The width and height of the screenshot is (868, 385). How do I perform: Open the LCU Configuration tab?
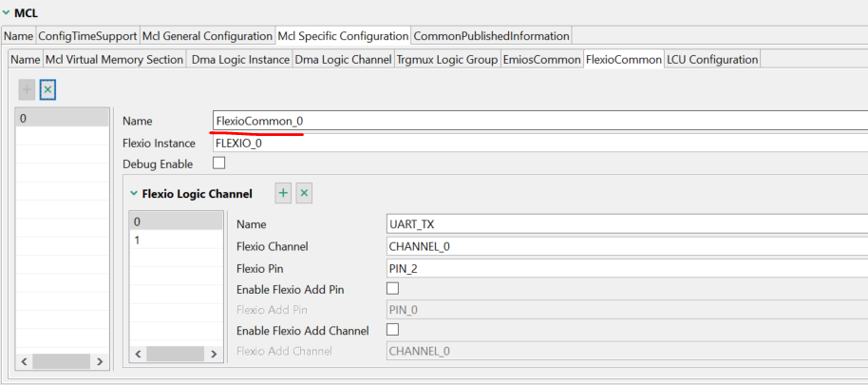click(712, 59)
